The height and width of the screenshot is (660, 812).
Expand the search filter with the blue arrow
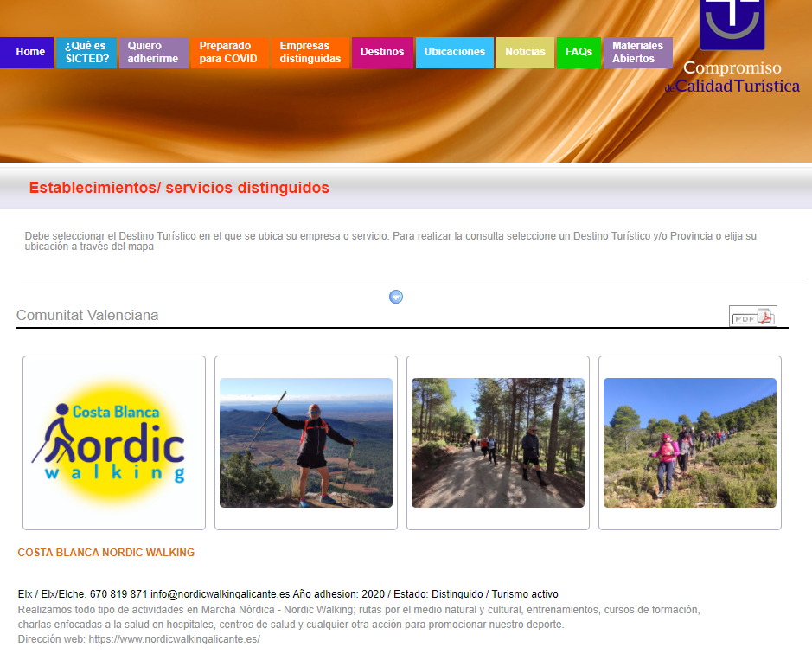click(x=396, y=297)
